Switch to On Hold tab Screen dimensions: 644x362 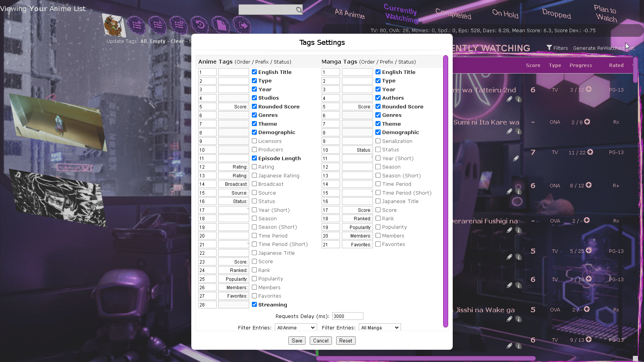505,14
